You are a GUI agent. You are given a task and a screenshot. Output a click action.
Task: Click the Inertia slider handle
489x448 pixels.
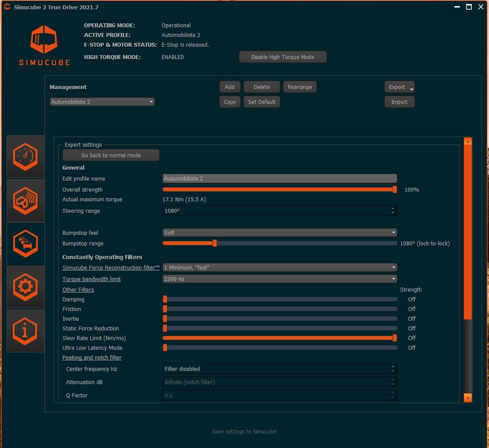[x=165, y=318]
